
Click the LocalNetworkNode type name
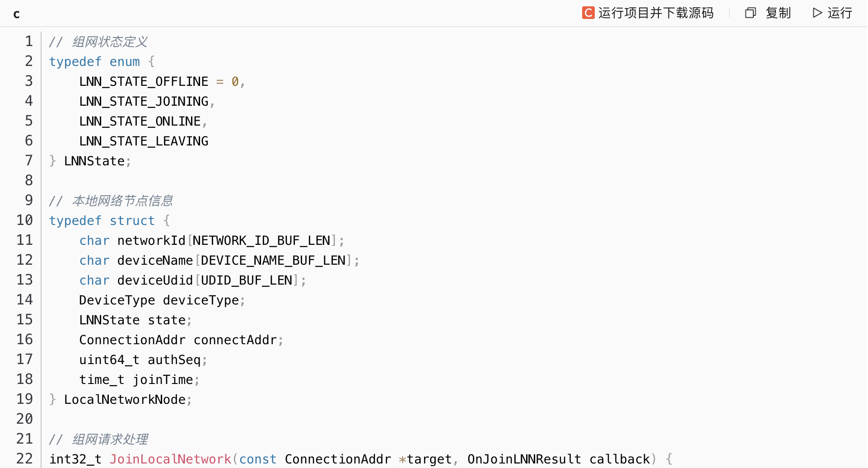(125, 399)
